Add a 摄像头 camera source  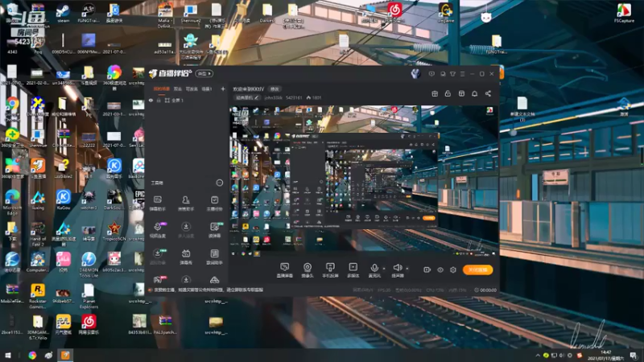click(x=308, y=270)
